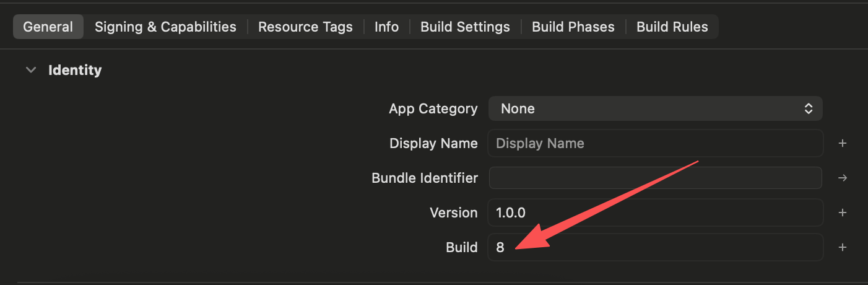Click plus icon beside Display Name
868x285 pixels.
842,143
